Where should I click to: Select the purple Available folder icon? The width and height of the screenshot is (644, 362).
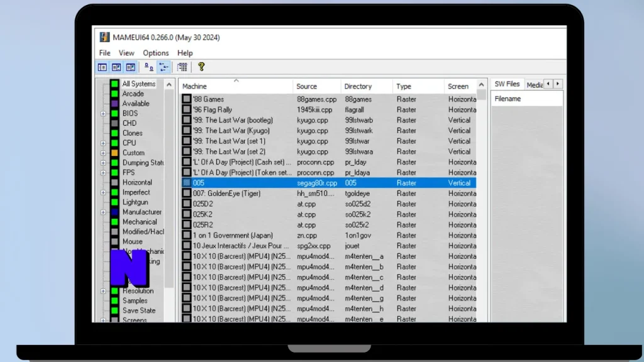[114, 104]
